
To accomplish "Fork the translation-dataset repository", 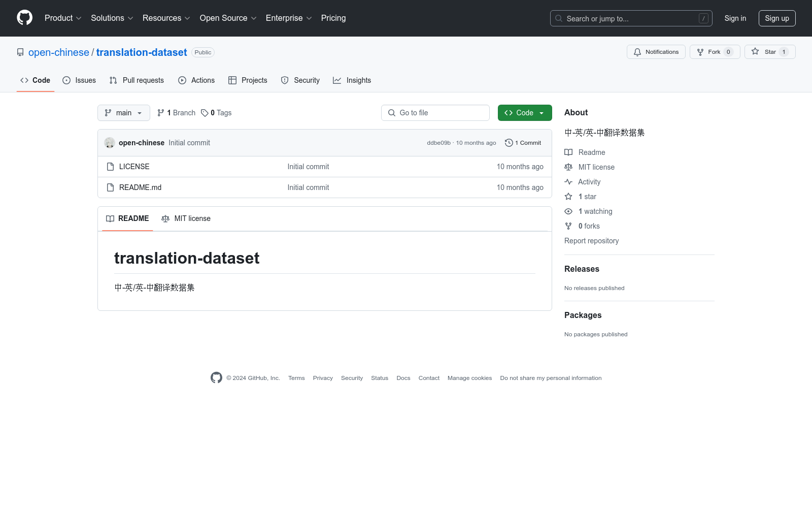I will point(715,52).
